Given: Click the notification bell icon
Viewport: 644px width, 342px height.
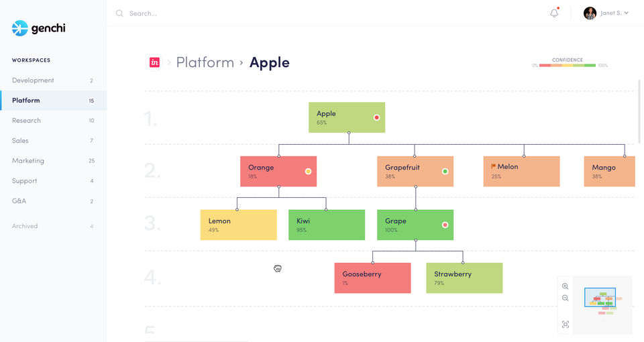Looking at the screenshot, I should [x=554, y=13].
